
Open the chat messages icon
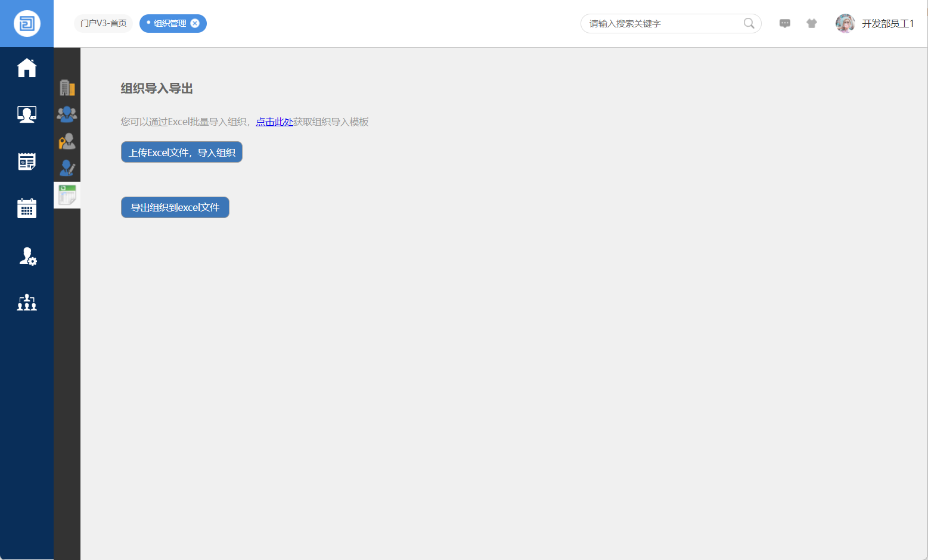(x=785, y=24)
